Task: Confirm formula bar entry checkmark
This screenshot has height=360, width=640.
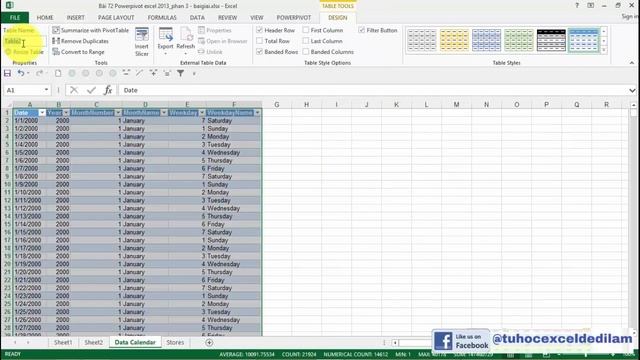Action: pos(91,90)
